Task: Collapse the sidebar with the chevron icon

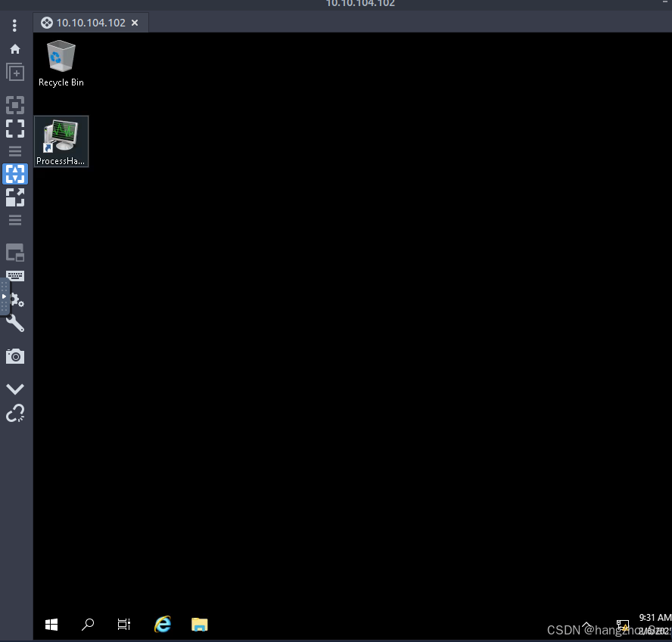Action: click(x=15, y=389)
